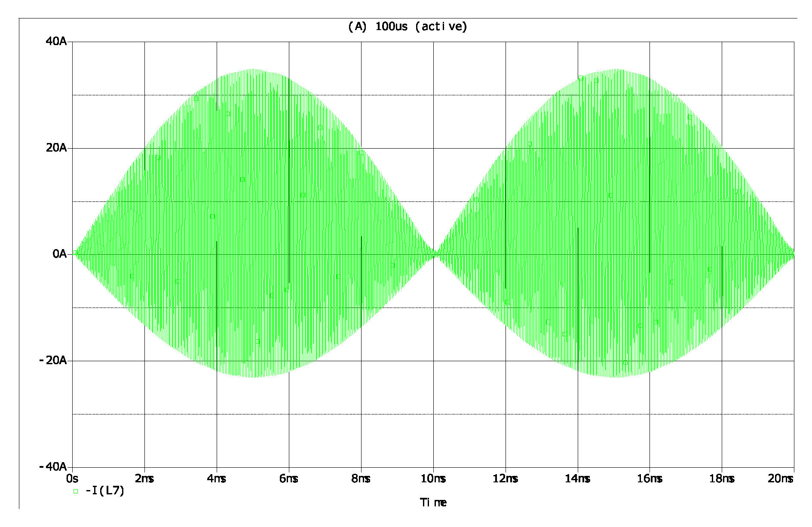Click the 10ms x-axis tick label
The width and height of the screenshot is (812, 527).
(x=433, y=478)
